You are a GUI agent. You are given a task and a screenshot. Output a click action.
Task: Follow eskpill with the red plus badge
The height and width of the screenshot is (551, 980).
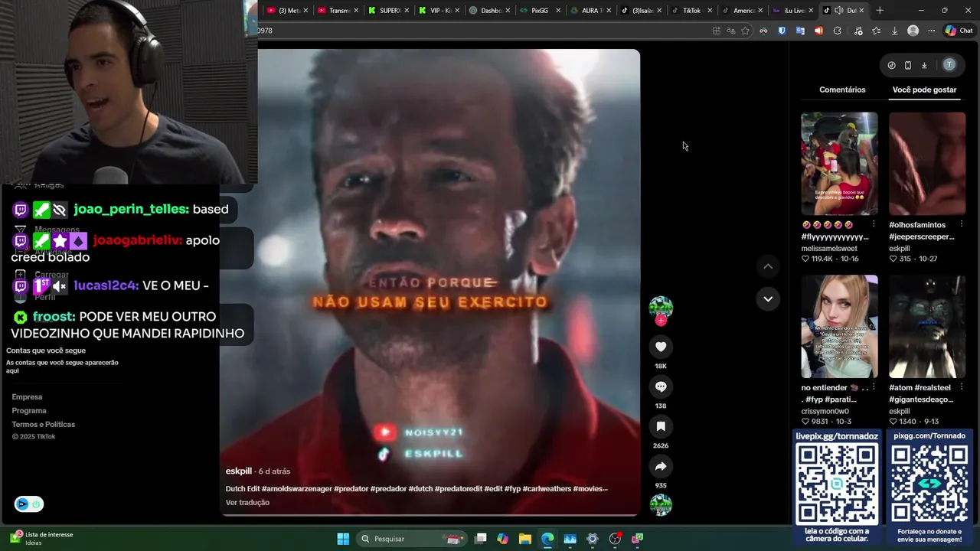tap(661, 321)
